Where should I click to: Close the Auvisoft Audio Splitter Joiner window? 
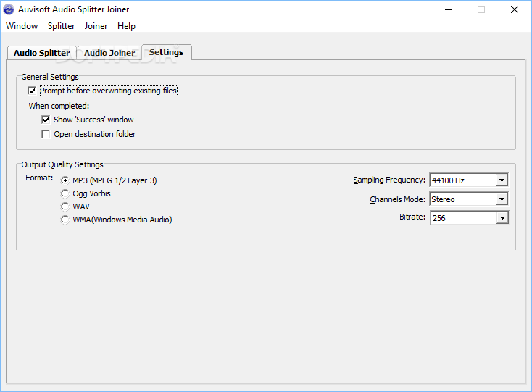click(x=515, y=9)
